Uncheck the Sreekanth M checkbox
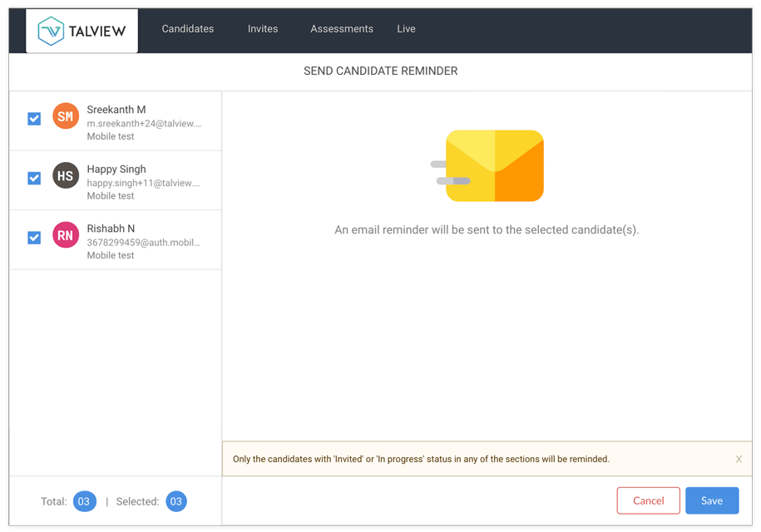The image size is (761, 532). pyautogui.click(x=34, y=119)
